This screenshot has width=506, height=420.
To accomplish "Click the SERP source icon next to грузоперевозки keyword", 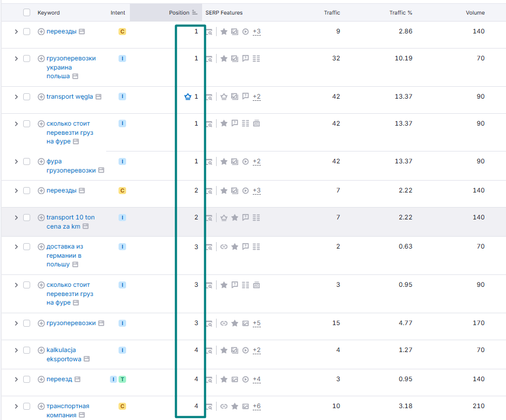I will tap(101, 323).
